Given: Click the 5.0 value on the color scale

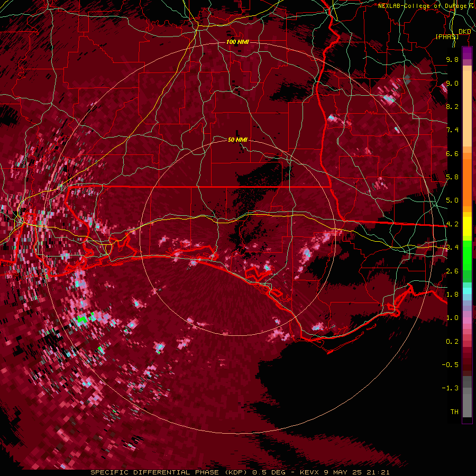Looking at the screenshot, I should [x=452, y=200].
